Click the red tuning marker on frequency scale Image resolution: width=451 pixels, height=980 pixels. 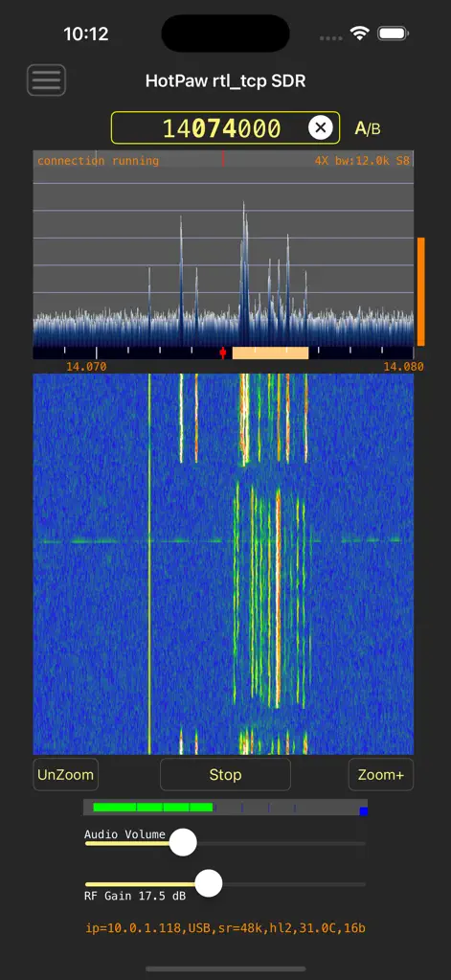223,353
